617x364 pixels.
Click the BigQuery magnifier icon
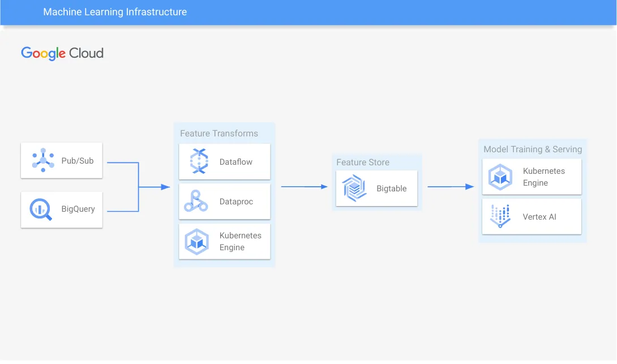coord(41,209)
